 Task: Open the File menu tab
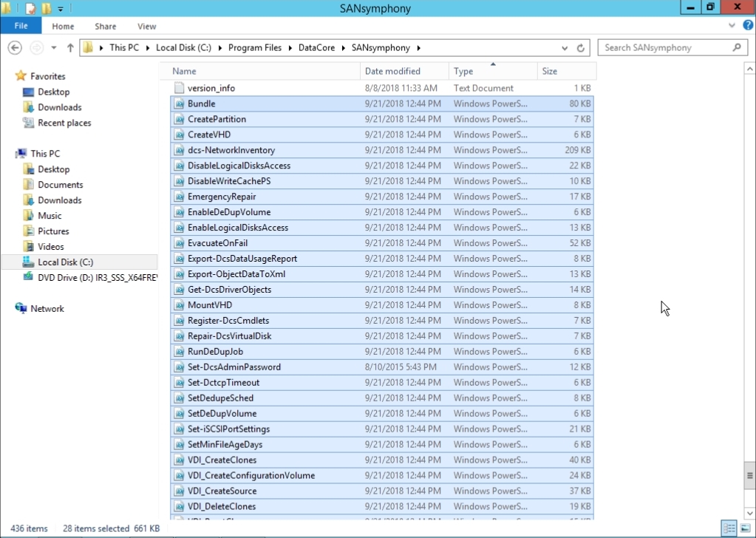tap(21, 26)
